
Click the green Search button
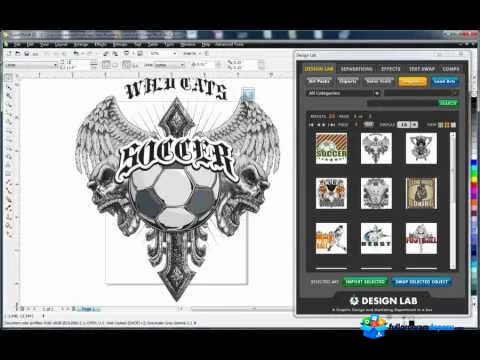click(448, 103)
